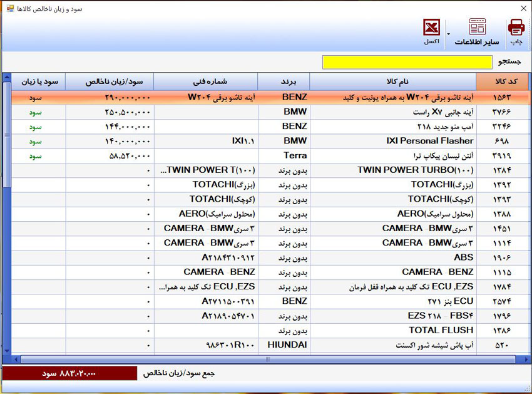Close the window with X button
532x394 pixels.
tap(523, 9)
